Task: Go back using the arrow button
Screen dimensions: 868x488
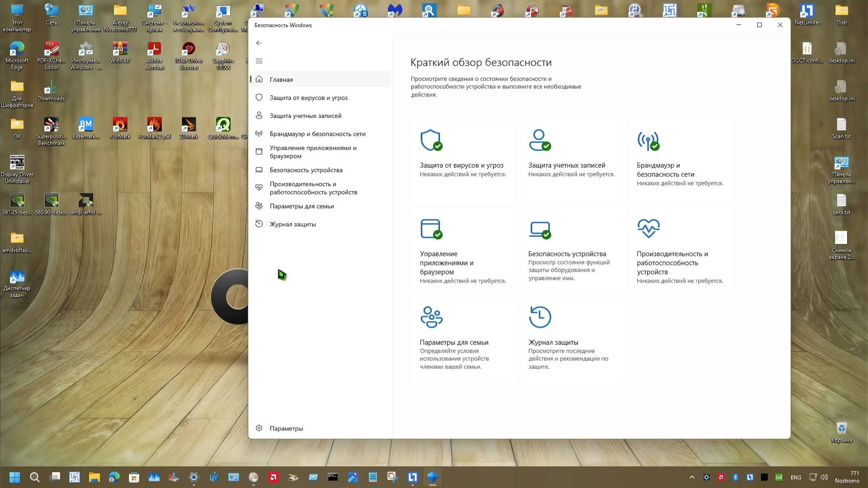Action: point(259,43)
